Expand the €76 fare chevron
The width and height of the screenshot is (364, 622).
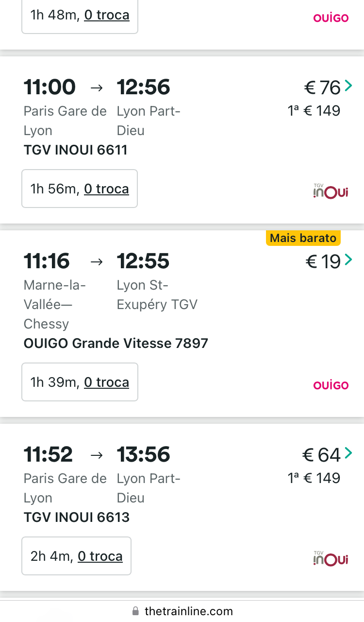click(x=348, y=86)
